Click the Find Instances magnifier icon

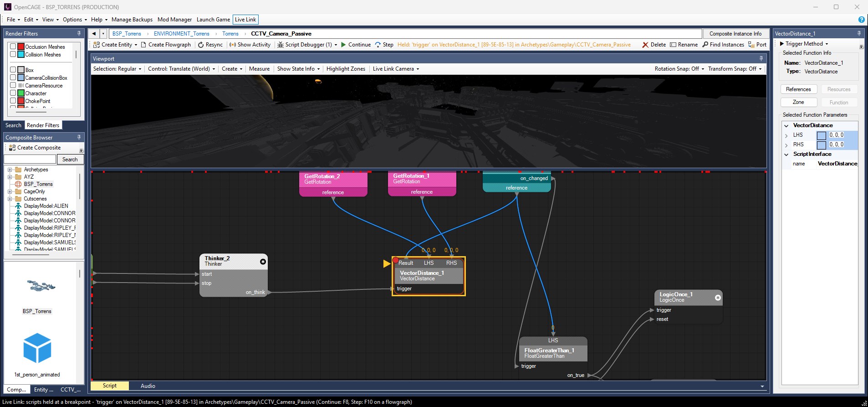tap(705, 45)
